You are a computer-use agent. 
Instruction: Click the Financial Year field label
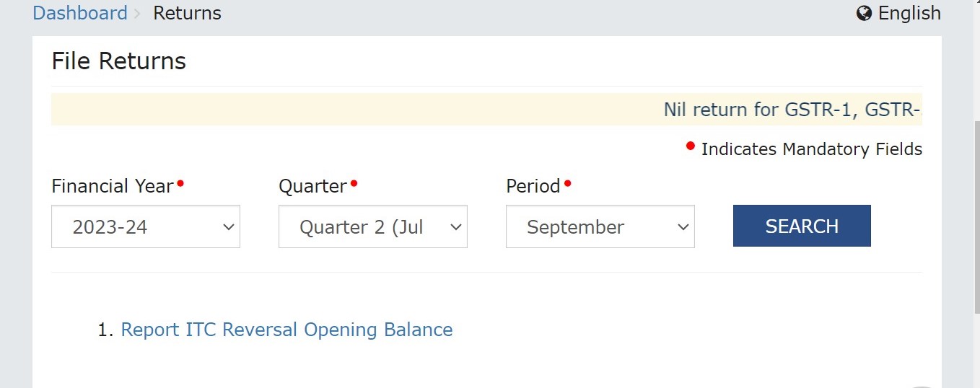click(113, 186)
